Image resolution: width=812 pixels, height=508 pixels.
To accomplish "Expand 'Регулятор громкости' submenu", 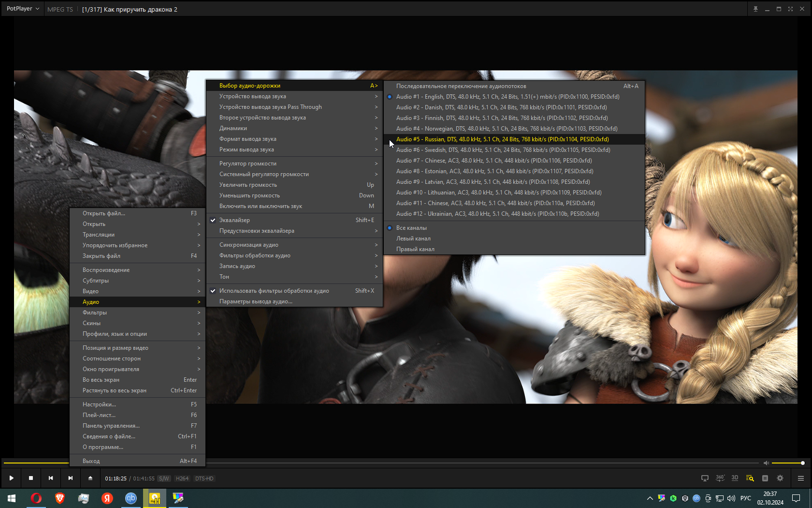I will pyautogui.click(x=294, y=164).
